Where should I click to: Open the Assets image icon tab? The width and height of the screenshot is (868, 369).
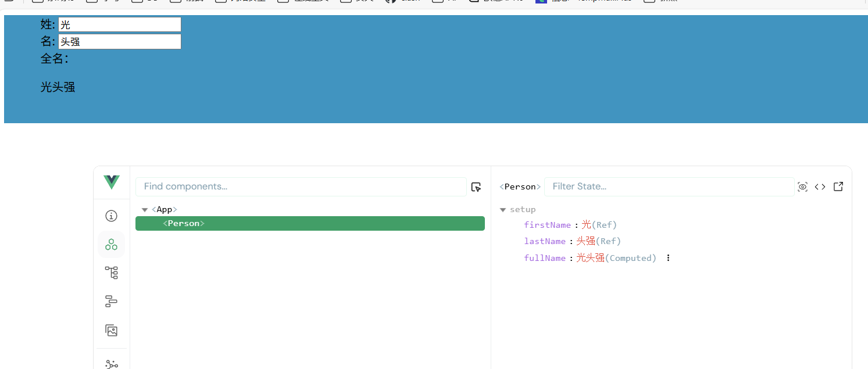point(111,330)
